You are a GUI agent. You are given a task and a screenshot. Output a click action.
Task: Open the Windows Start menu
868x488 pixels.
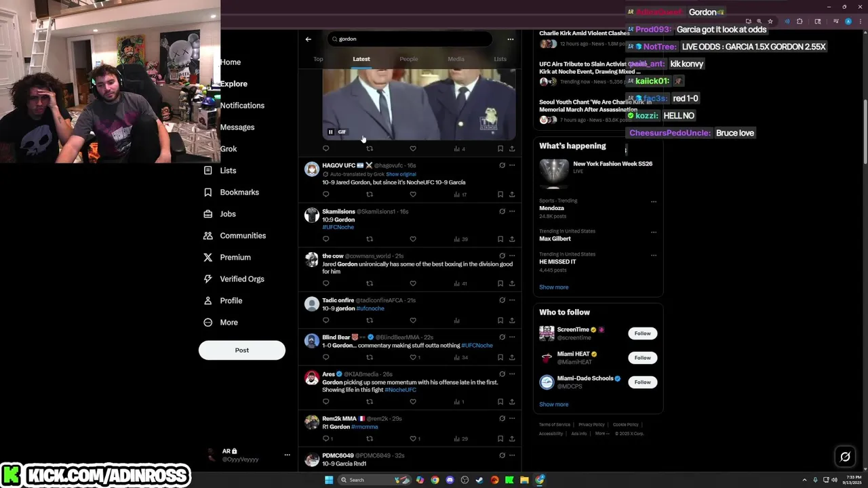click(x=329, y=480)
